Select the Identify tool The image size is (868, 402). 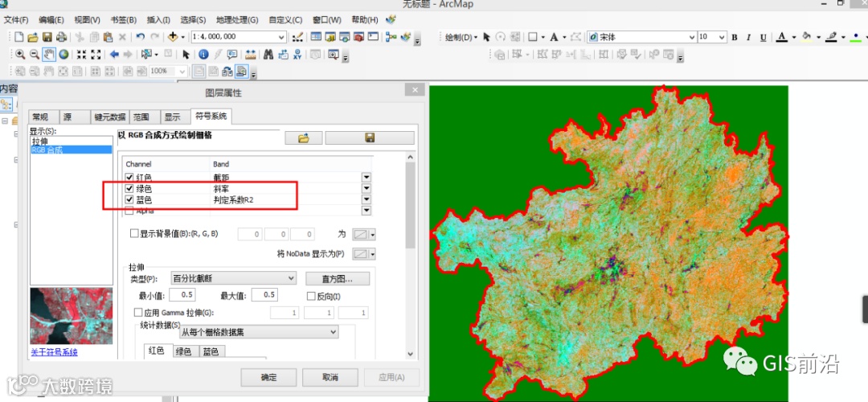click(203, 54)
